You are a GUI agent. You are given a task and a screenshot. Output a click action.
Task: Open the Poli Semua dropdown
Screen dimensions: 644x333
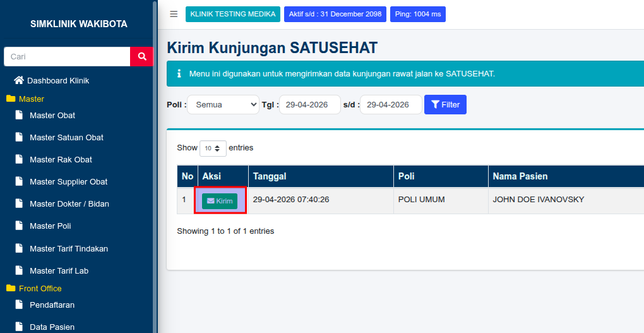[224, 104]
